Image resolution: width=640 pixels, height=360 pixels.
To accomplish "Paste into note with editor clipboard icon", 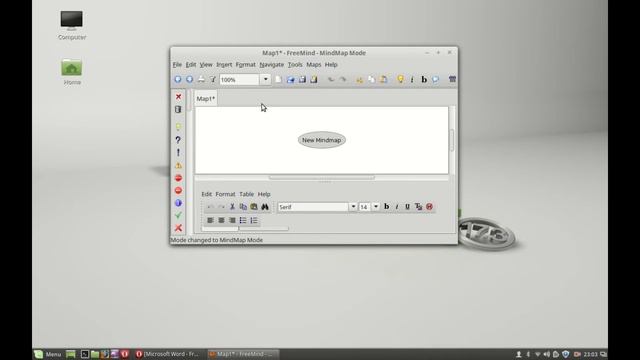I will pos(254,207).
